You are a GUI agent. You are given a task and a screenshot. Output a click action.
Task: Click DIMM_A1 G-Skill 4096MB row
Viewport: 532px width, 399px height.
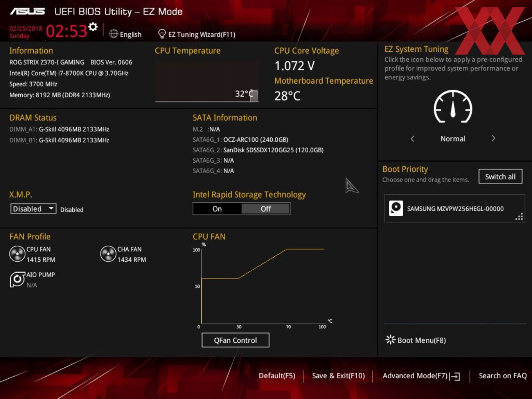point(59,129)
